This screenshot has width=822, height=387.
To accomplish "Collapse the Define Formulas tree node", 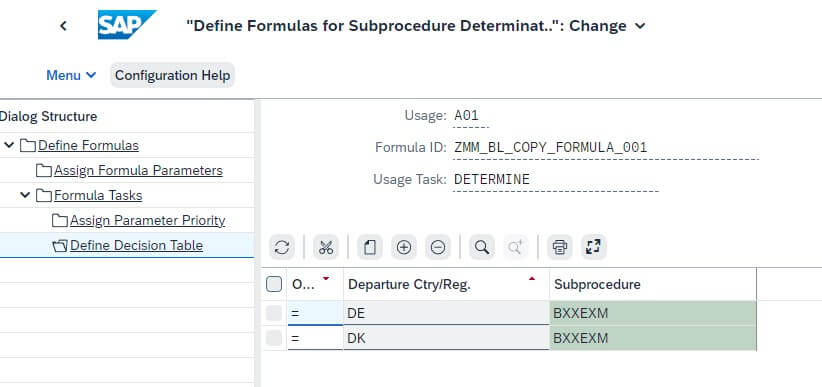I will click(9, 145).
